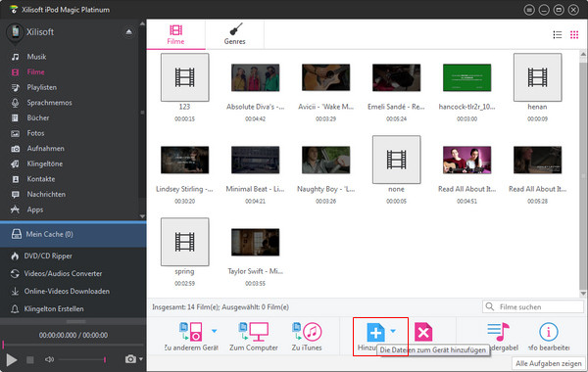Select the Absolute Diva's video thumbnail

pyautogui.click(x=256, y=77)
